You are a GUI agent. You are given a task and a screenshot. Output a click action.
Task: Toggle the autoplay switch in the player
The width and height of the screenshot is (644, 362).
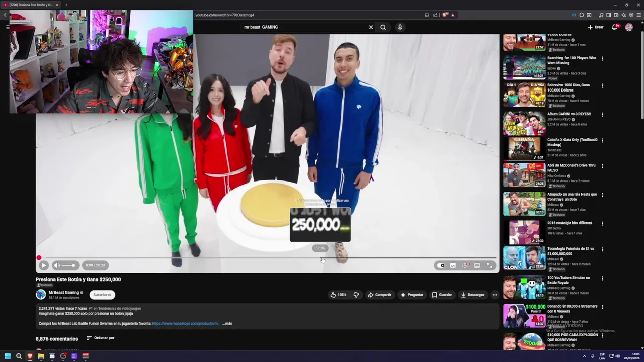tap(441, 265)
